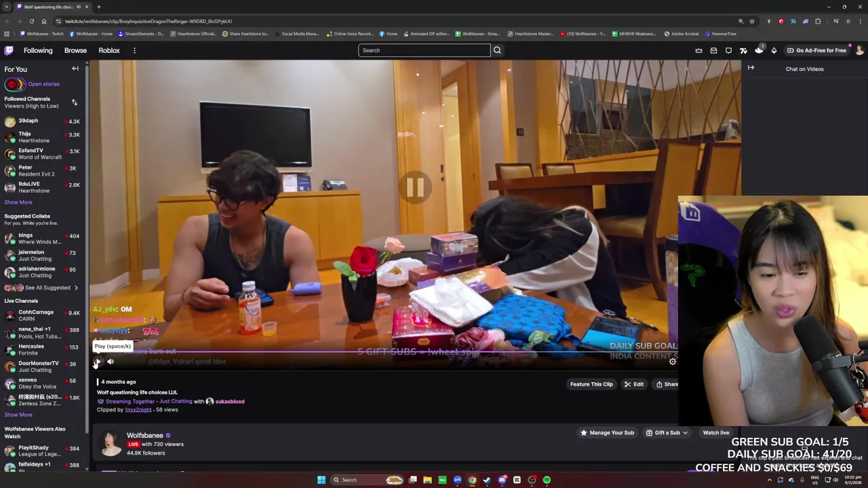Open the whispers chat bubble icon
This screenshot has height=488, width=868.
click(x=729, y=50)
